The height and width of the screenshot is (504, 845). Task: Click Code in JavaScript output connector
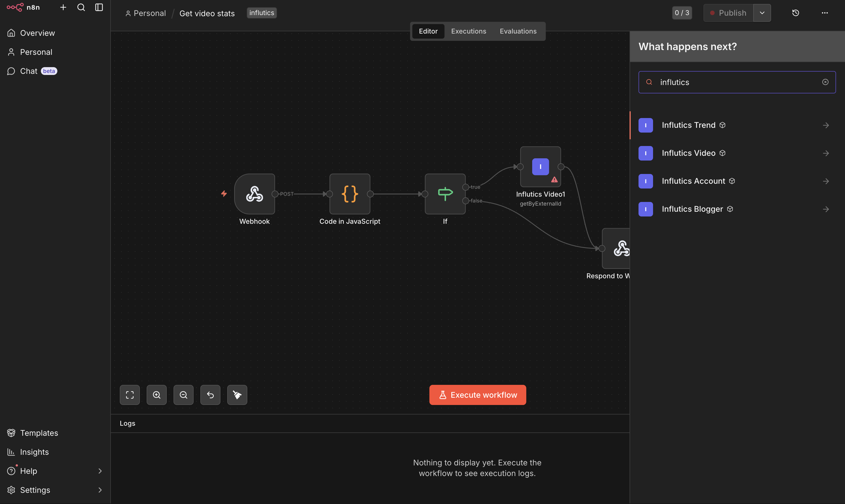pyautogui.click(x=370, y=194)
